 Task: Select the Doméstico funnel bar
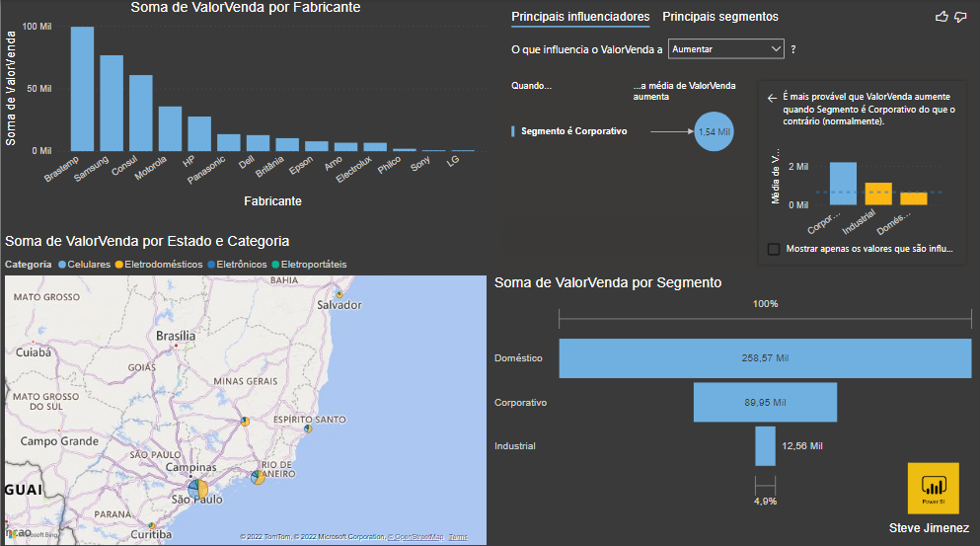coord(765,358)
